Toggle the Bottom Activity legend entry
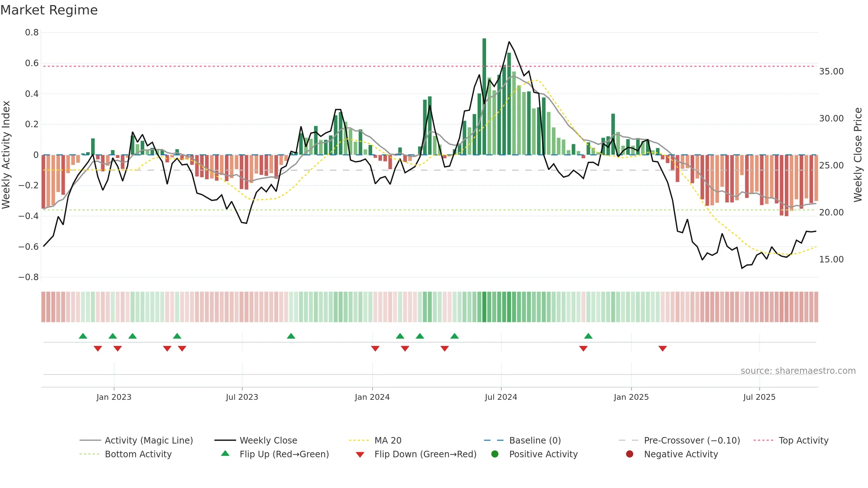 click(x=125, y=454)
